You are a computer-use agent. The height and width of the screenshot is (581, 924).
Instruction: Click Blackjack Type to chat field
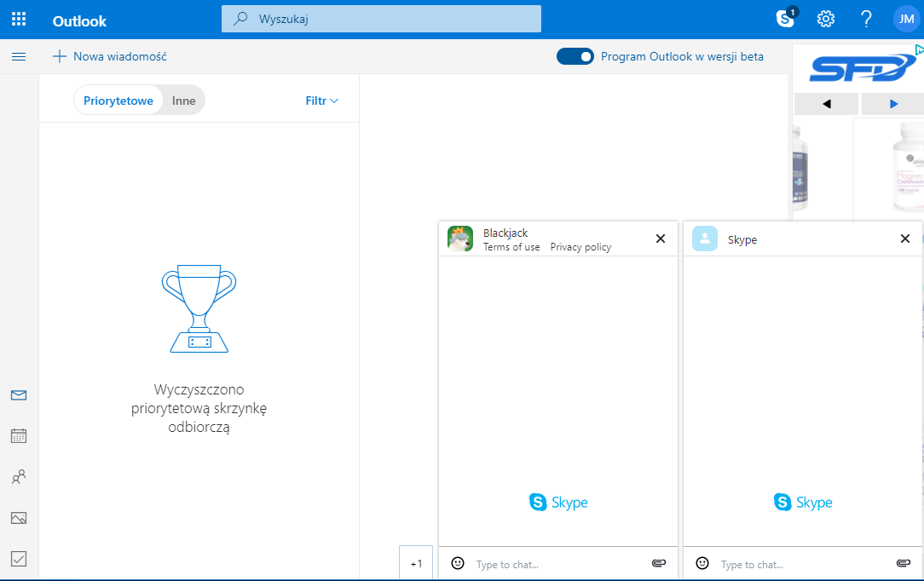point(557,565)
